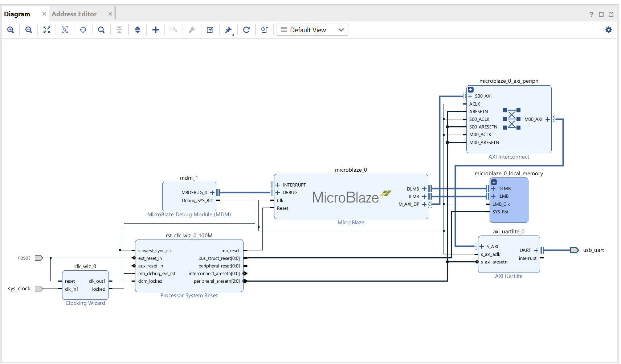Click the Collapse All icon
Screen dimensions: 621x364
tap(119, 30)
